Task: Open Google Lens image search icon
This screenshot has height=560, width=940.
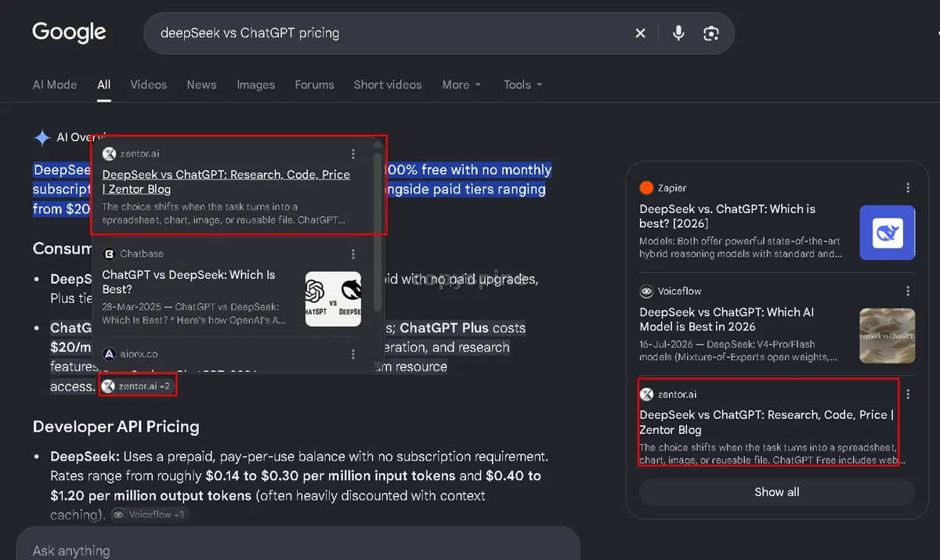Action: [711, 33]
